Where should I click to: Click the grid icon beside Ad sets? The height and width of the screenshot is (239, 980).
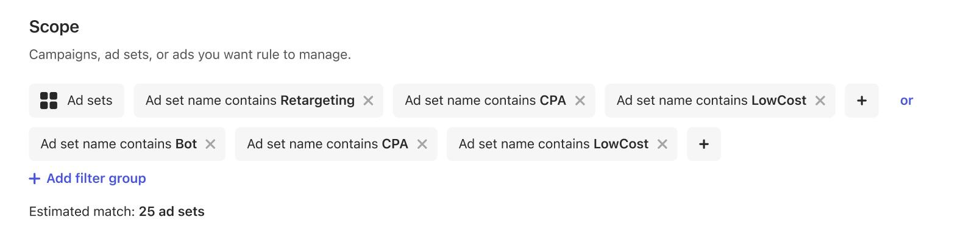pos(49,101)
